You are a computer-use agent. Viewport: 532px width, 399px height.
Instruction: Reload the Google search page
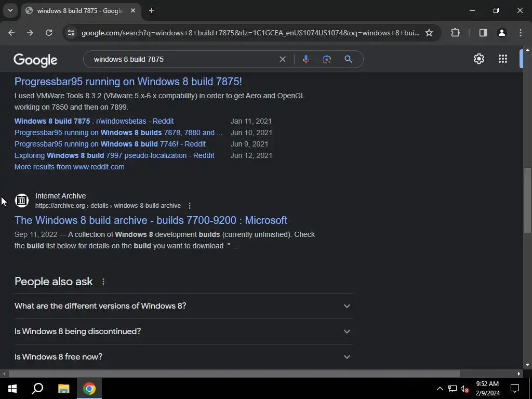coord(49,33)
